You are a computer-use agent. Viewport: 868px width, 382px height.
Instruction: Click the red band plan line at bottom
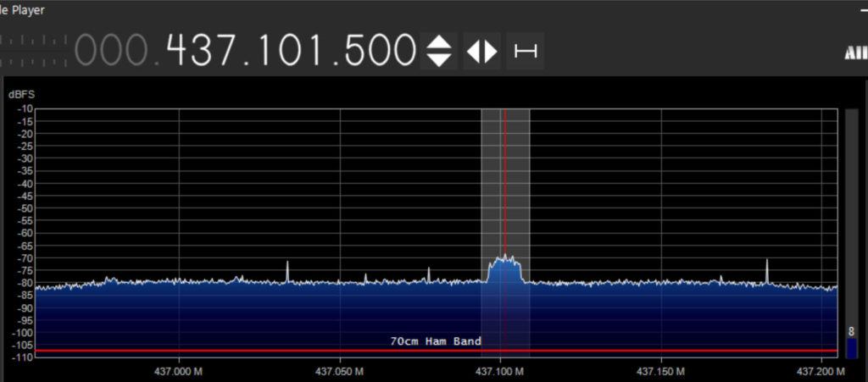[254, 351]
